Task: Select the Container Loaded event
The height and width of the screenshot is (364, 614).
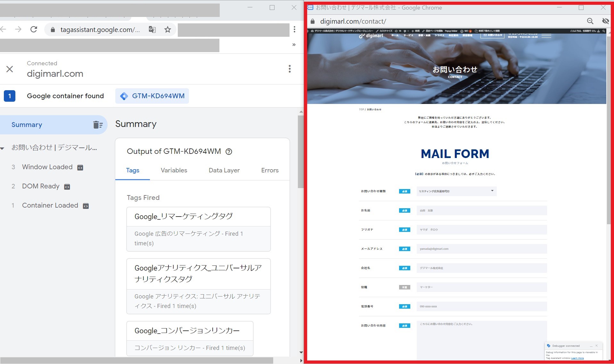Action: (50, 205)
